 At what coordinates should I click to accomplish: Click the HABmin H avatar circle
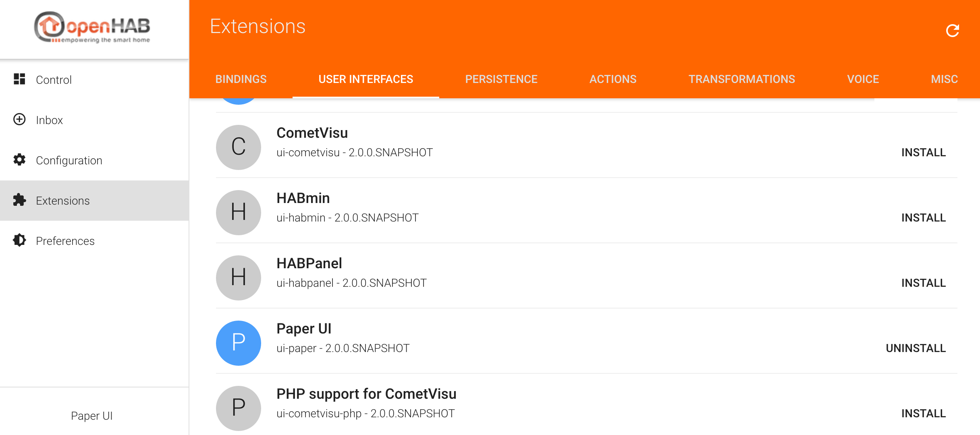point(239,212)
